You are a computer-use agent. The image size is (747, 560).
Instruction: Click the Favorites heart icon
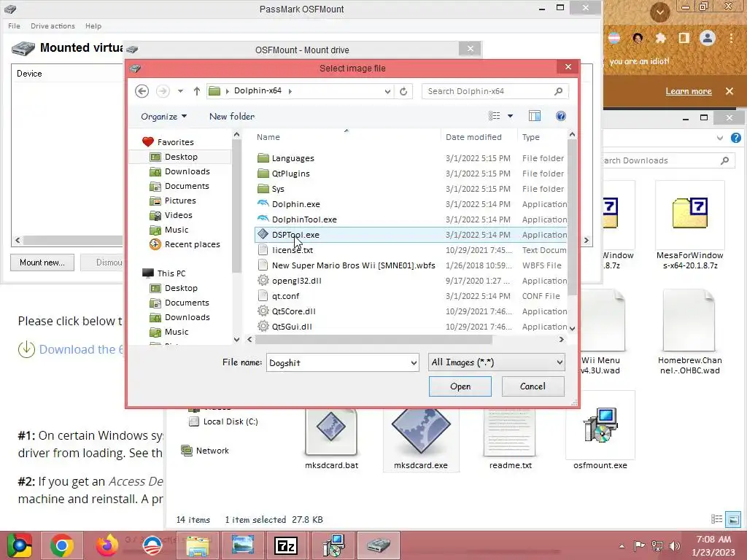[147, 142]
